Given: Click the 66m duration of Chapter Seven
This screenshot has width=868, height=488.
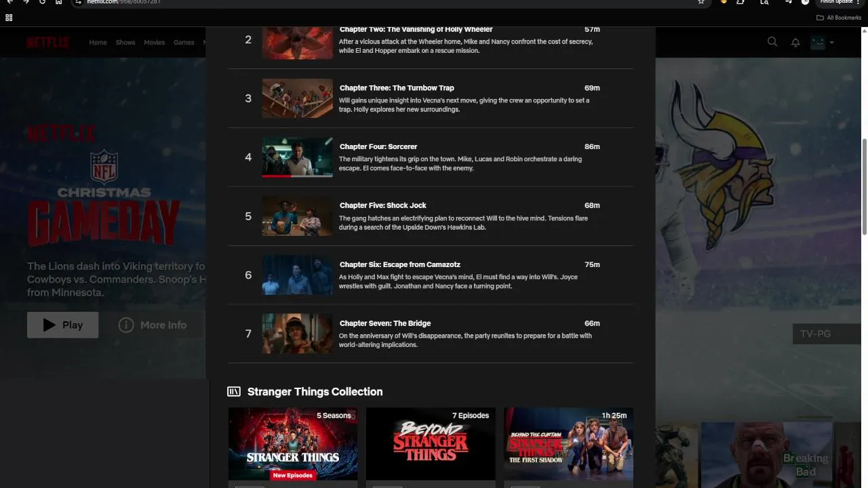Looking at the screenshot, I should tap(592, 323).
